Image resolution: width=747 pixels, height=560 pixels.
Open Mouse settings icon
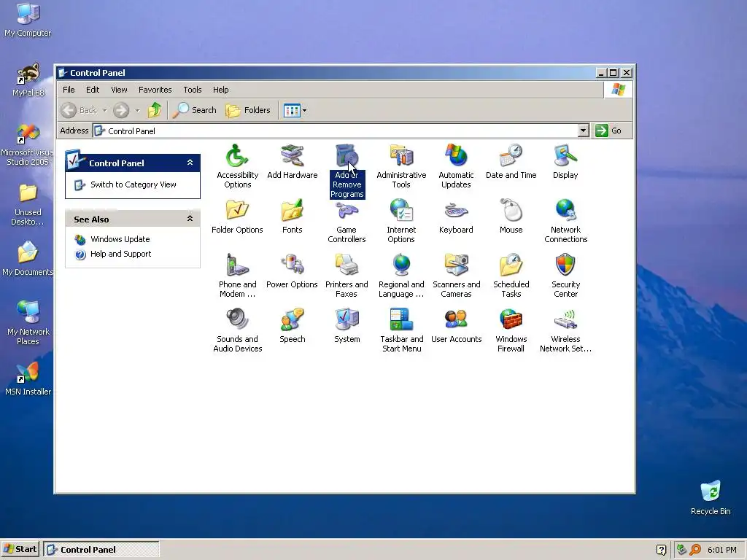pyautogui.click(x=511, y=216)
